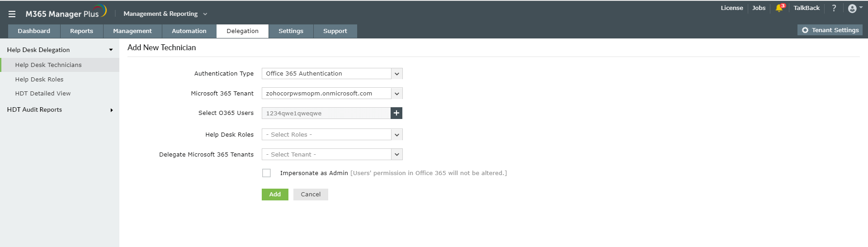868x247 pixels.
Task: Click the Select O365 Users input field
Action: (326, 113)
